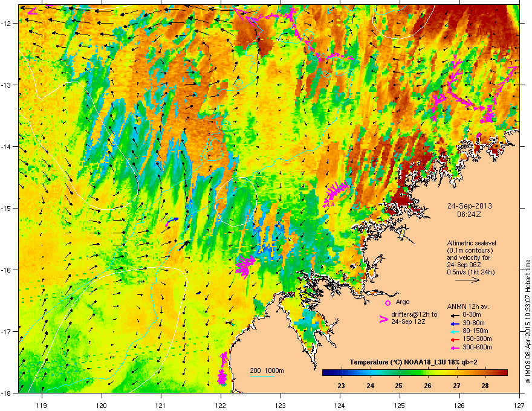The image size is (532, 411).
Task: Click the '300-600m' depth label
Action: pyautogui.click(x=477, y=348)
